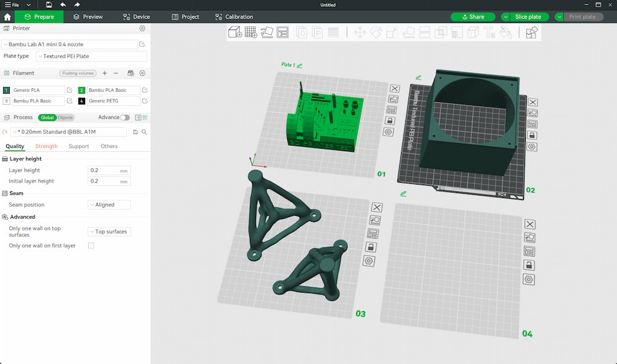Select the Rotate tool in toolbar

[376, 32]
